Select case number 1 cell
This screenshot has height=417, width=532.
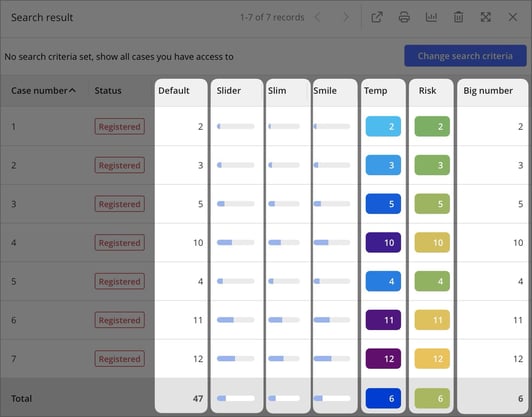pyautogui.click(x=14, y=127)
